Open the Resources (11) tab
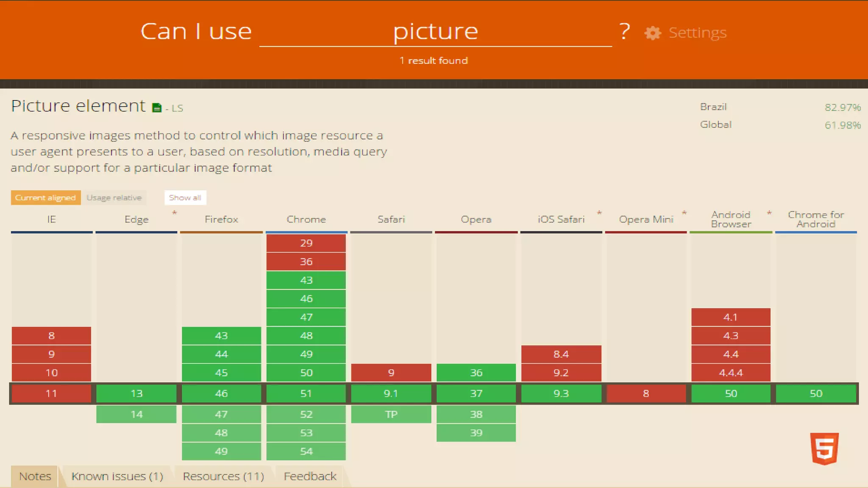 click(x=223, y=477)
